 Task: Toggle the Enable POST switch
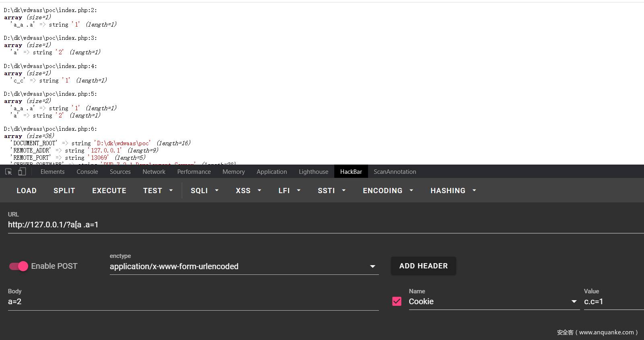click(19, 266)
